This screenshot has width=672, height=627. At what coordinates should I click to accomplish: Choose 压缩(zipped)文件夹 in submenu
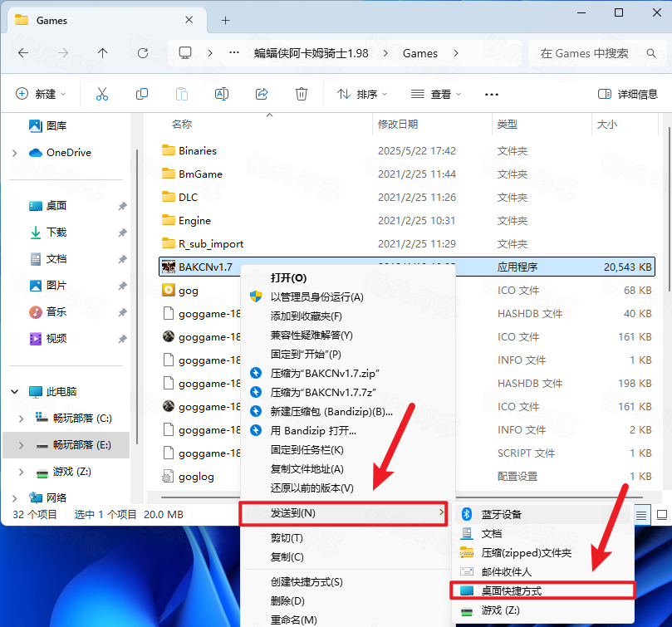(542, 552)
